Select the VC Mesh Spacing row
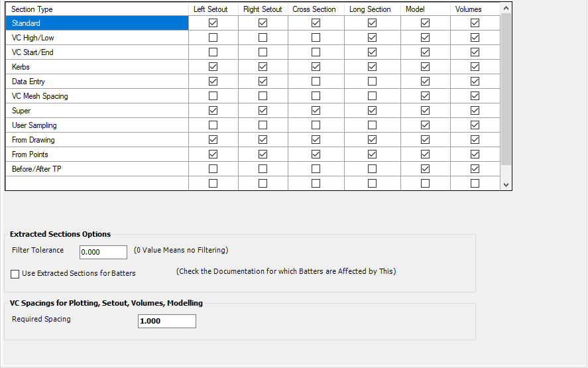This screenshot has height=368, width=588. tap(97, 96)
